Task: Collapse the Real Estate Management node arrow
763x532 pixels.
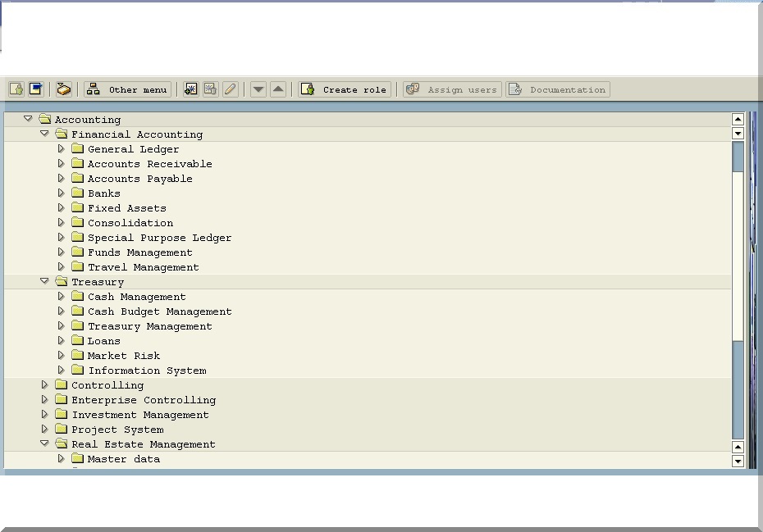Action: pos(45,443)
